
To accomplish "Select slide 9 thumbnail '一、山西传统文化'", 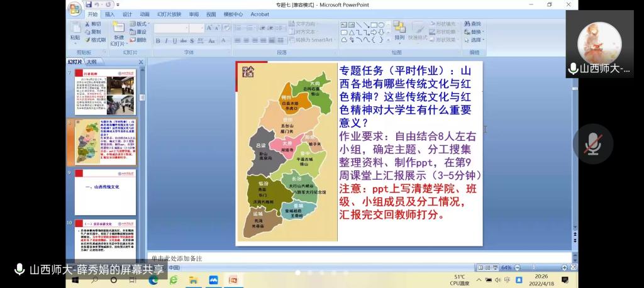I will click(x=104, y=191).
